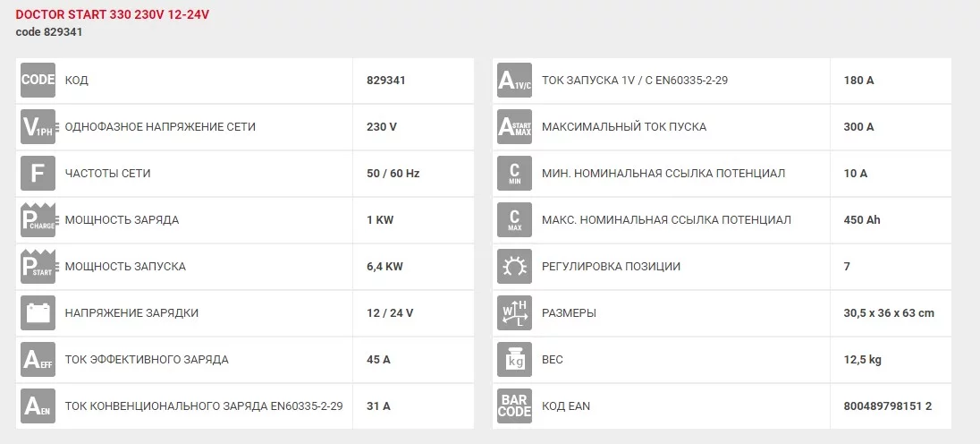This screenshot has width=980, height=444.
Task: Click the CODE icon in КОД row
Action: click(x=38, y=80)
